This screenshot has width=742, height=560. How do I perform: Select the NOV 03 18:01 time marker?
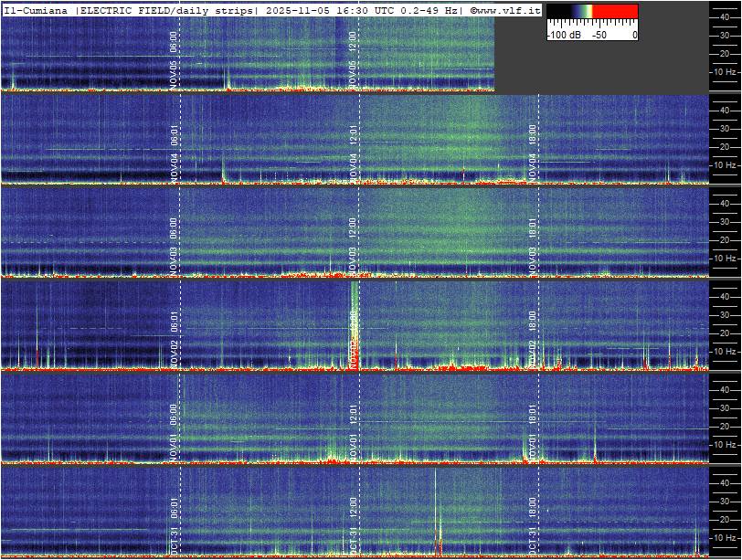click(x=533, y=245)
